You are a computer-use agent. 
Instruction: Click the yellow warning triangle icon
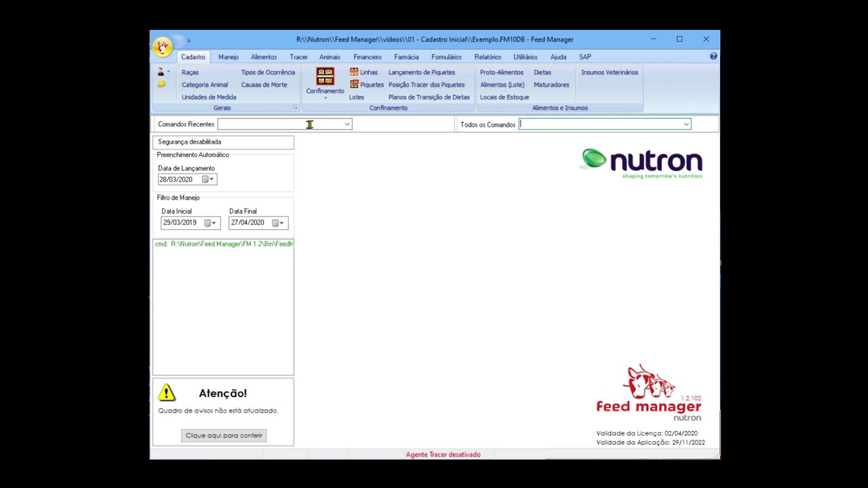click(166, 392)
